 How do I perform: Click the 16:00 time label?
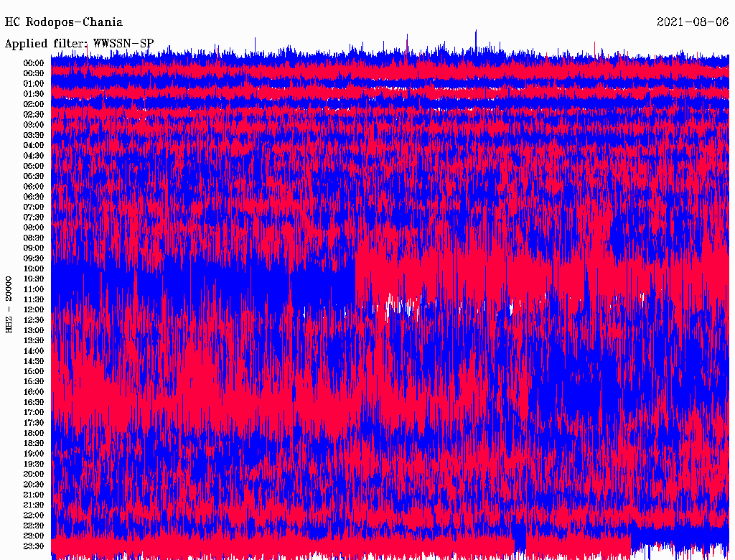click(x=34, y=391)
